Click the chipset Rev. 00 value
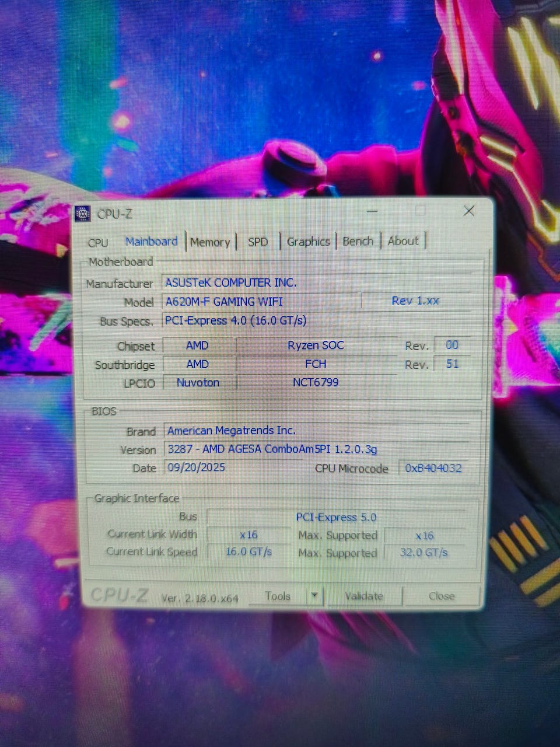This screenshot has height=747, width=560. [452, 345]
